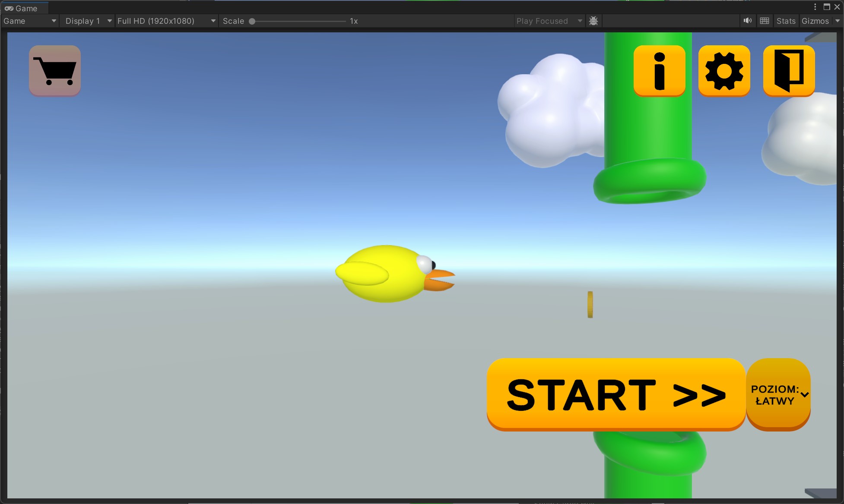The height and width of the screenshot is (504, 844).
Task: Click the bug frame debugger icon
Action: tap(593, 21)
